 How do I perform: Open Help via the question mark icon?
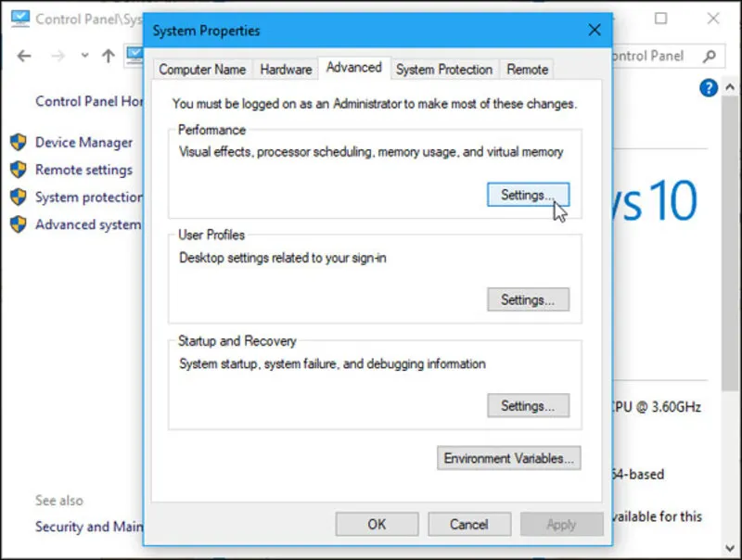(x=708, y=88)
